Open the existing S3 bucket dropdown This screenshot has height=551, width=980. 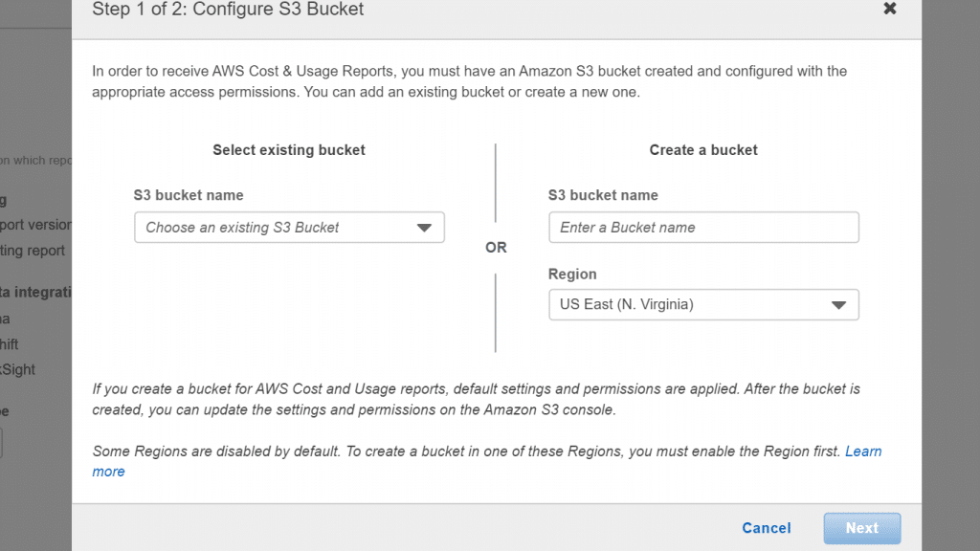click(289, 228)
